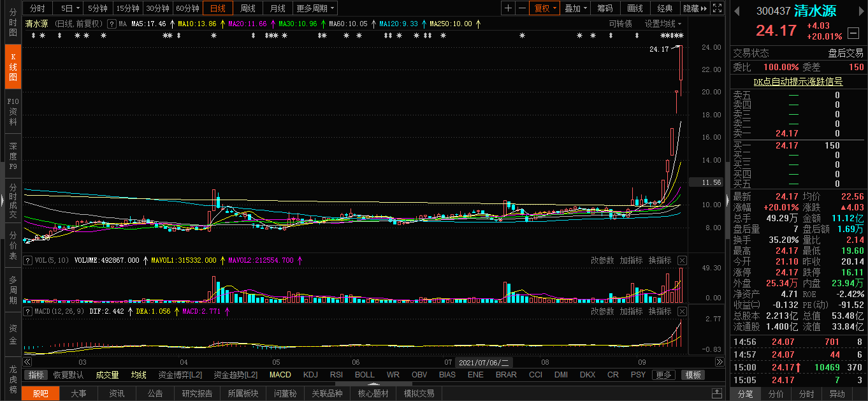Open 设置均线 moving average dropdown
The height and width of the screenshot is (401, 868).
coord(663,24)
